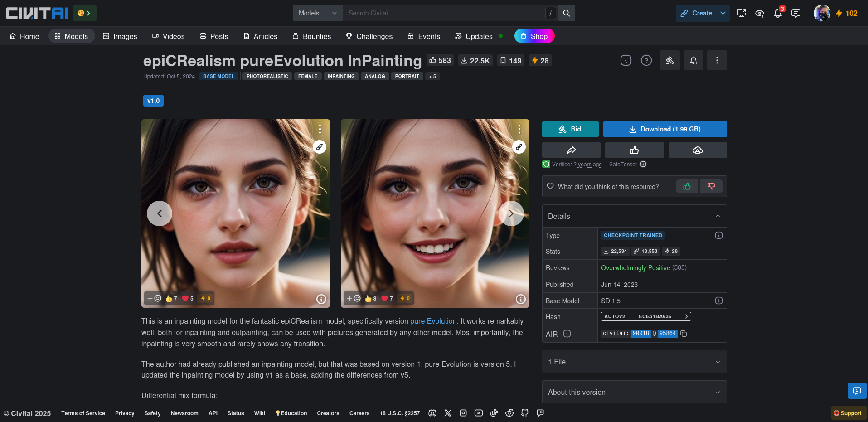Click the auction gavel icon button
This screenshot has height=422, width=868.
point(670,60)
